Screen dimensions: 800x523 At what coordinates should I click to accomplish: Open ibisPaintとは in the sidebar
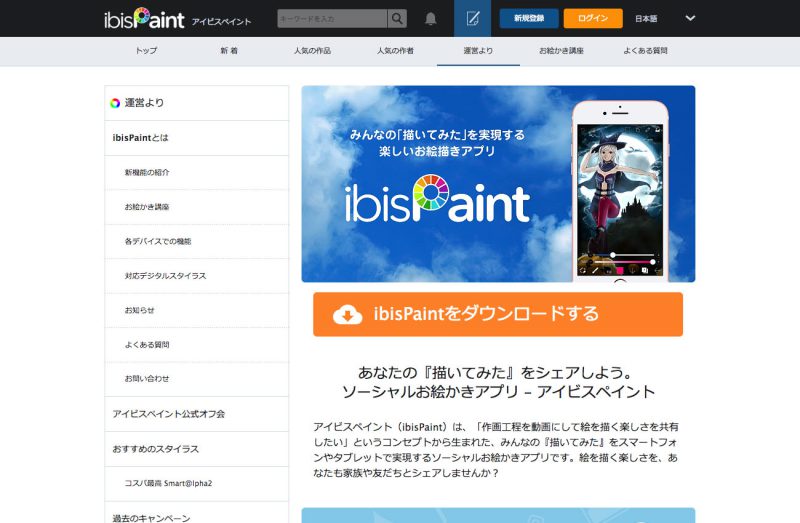196,138
